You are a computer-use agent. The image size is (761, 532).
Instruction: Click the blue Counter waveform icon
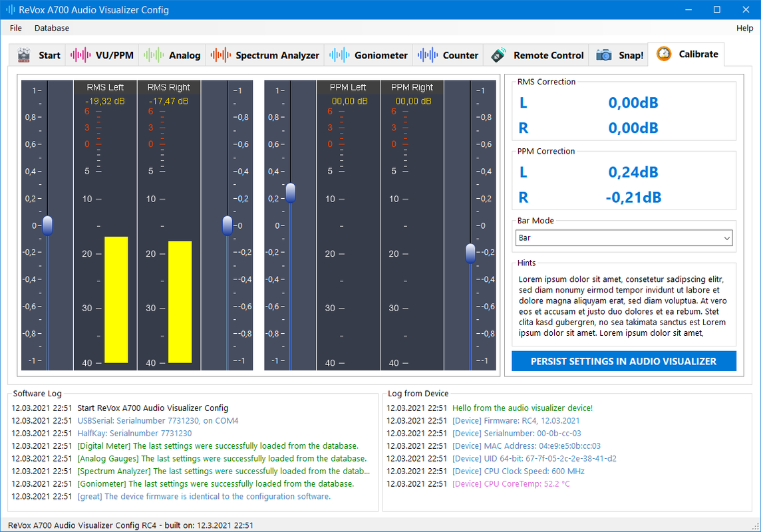[428, 55]
